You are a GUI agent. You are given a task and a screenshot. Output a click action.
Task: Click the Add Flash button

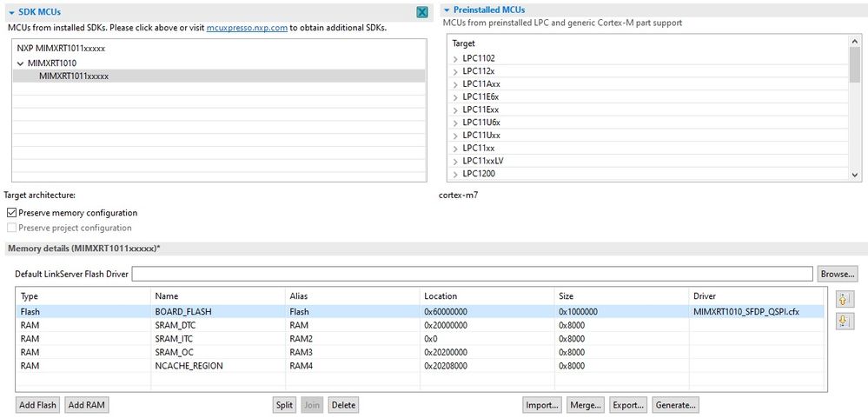(x=37, y=405)
